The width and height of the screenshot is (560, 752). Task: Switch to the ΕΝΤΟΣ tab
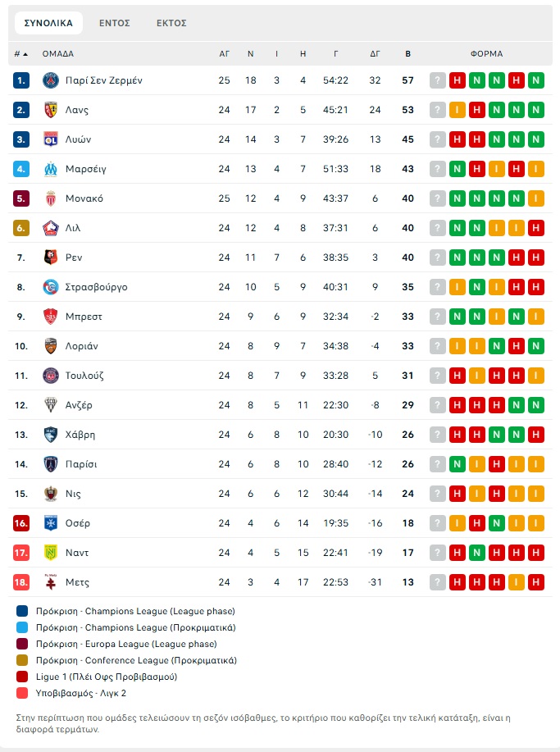[115, 23]
